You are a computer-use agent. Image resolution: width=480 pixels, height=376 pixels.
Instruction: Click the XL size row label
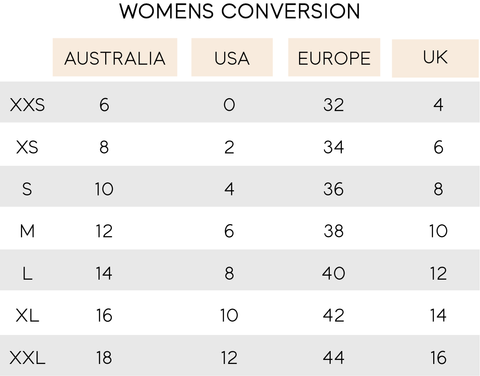click(x=27, y=315)
